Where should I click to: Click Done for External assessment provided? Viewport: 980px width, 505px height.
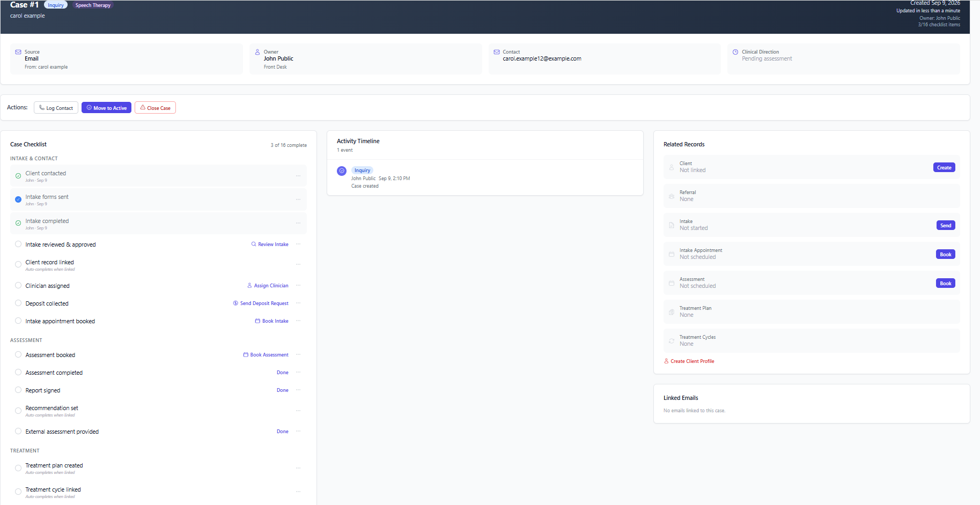[283, 432]
